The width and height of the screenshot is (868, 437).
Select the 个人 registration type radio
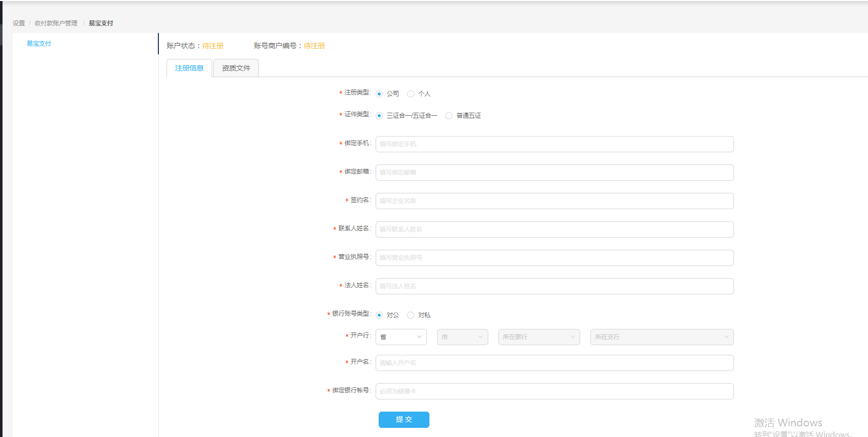(x=411, y=94)
